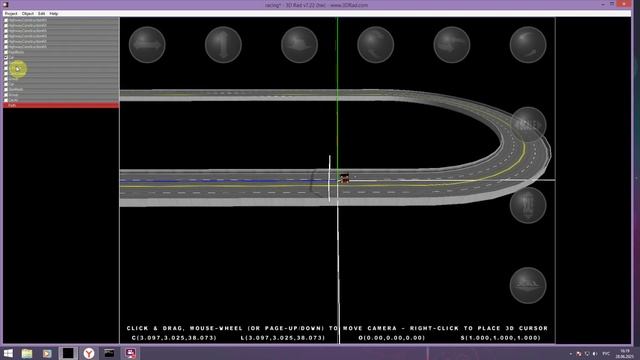Open the console window taskbar icon
The image size is (640, 360).
click(x=109, y=353)
